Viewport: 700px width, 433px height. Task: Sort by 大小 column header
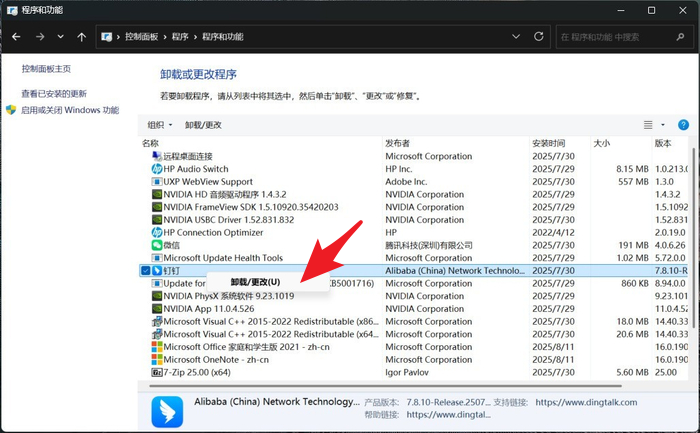(602, 143)
